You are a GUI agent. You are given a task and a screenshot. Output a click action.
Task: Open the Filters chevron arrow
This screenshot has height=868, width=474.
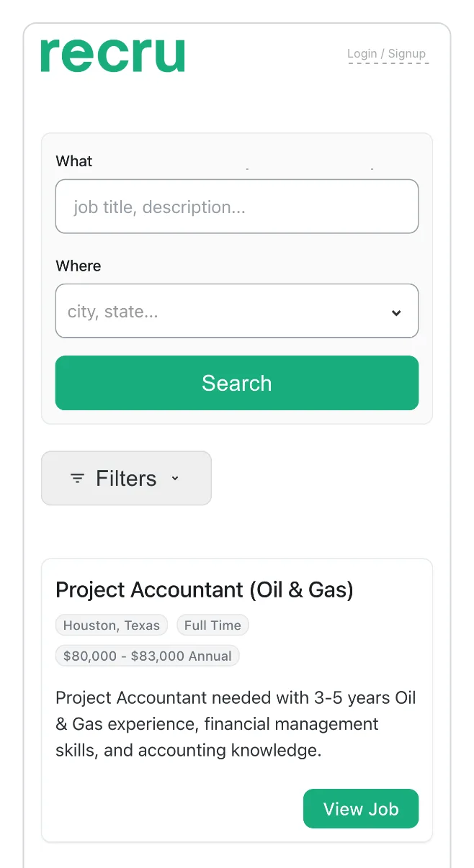[175, 478]
